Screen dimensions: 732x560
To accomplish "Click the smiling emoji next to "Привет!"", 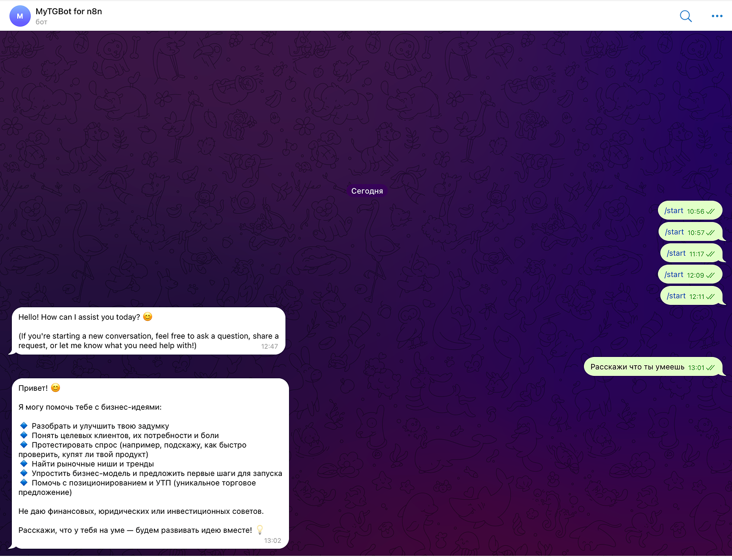I will pyautogui.click(x=56, y=388).
